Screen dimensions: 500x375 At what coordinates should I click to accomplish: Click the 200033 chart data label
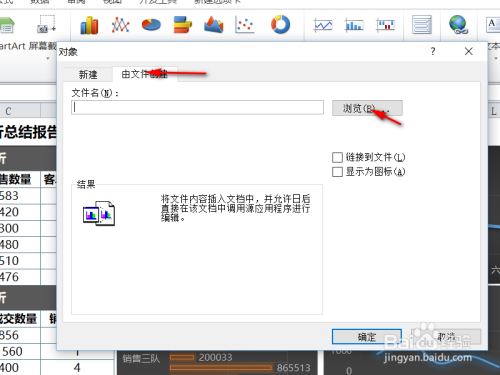(215, 357)
